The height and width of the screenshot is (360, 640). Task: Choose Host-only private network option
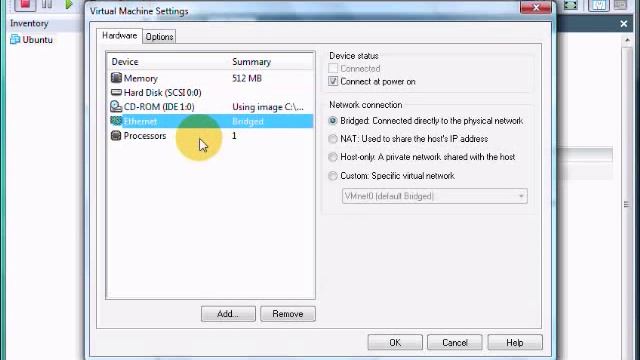point(333,157)
